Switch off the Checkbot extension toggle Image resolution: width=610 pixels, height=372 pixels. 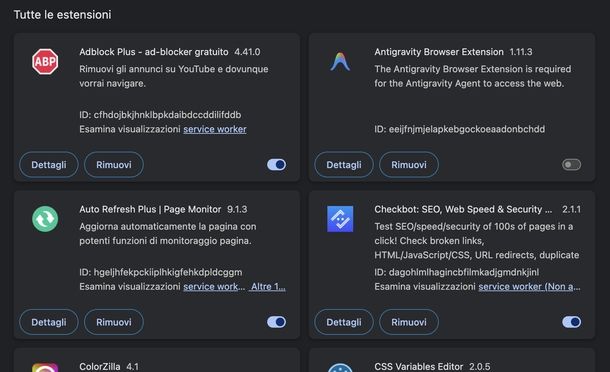571,322
